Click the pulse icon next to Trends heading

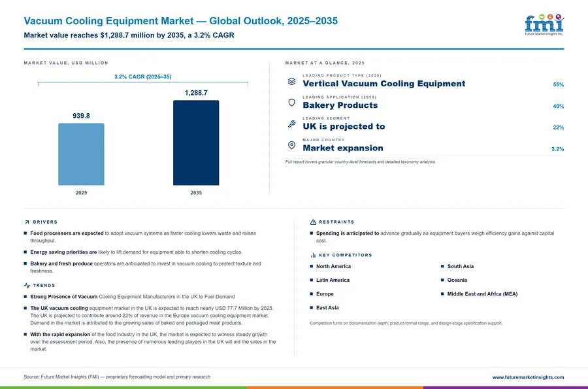(x=27, y=286)
